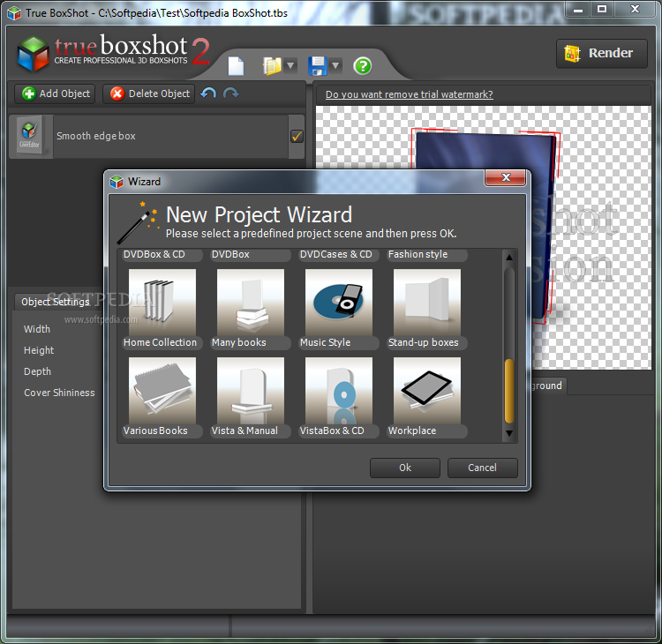Image resolution: width=662 pixels, height=644 pixels.
Task: Click the True BoxShot title bar app icon
Action: (14, 13)
